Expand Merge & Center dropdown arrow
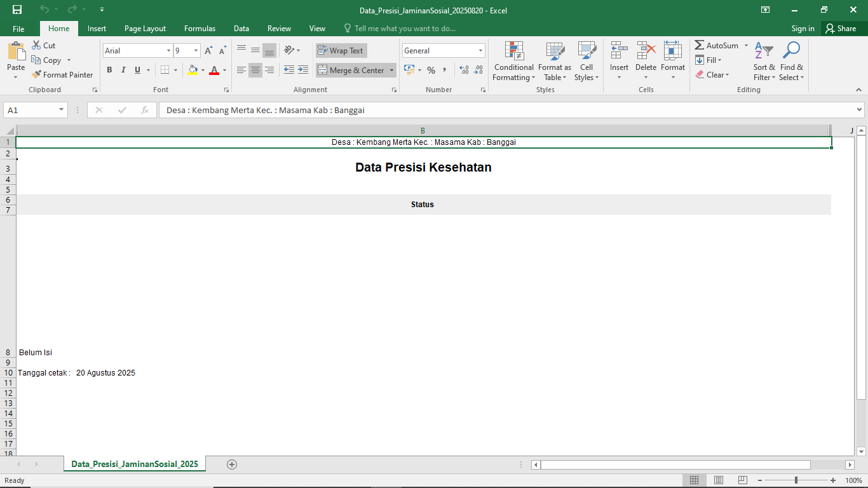This screenshot has height=488, width=868. 391,70
